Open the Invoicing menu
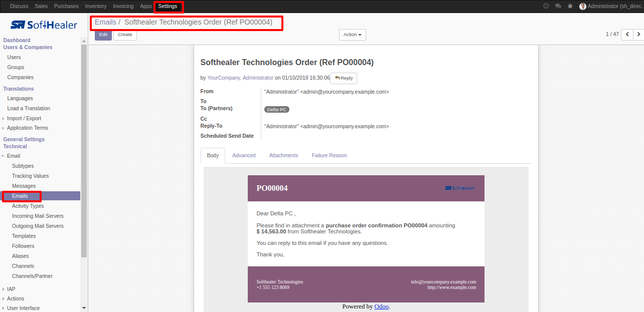 [x=123, y=6]
